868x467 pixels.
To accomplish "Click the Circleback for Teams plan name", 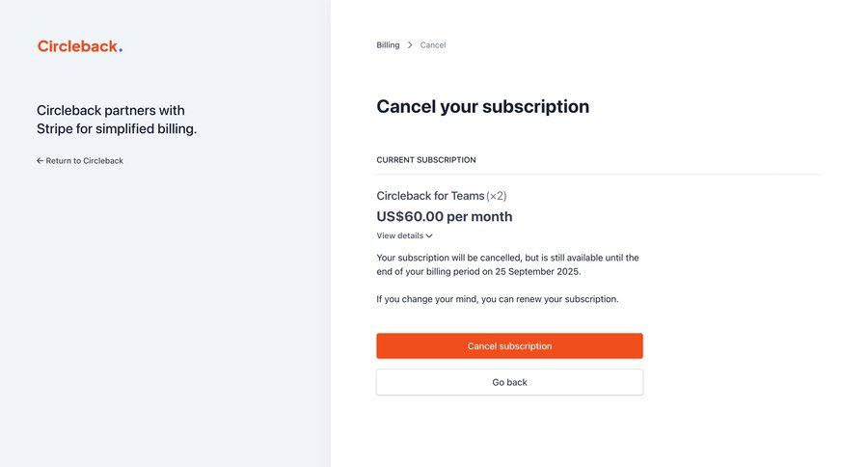I will [x=430, y=196].
